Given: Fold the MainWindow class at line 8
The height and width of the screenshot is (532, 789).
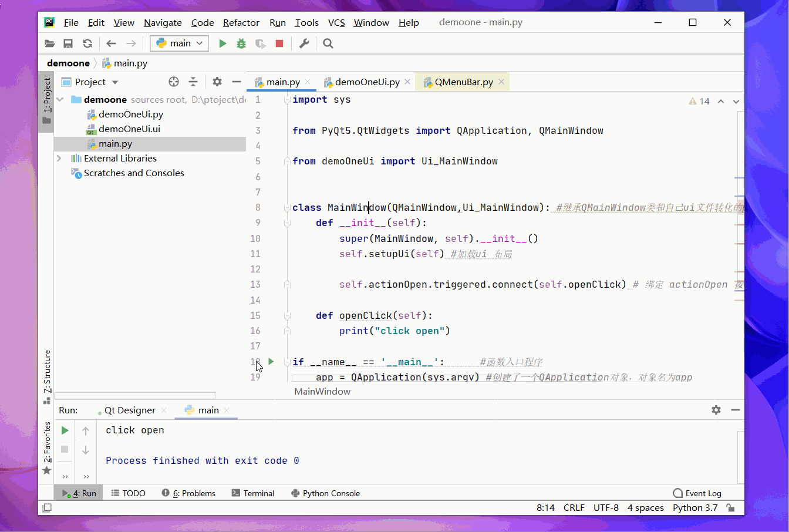Looking at the screenshot, I should pos(287,207).
